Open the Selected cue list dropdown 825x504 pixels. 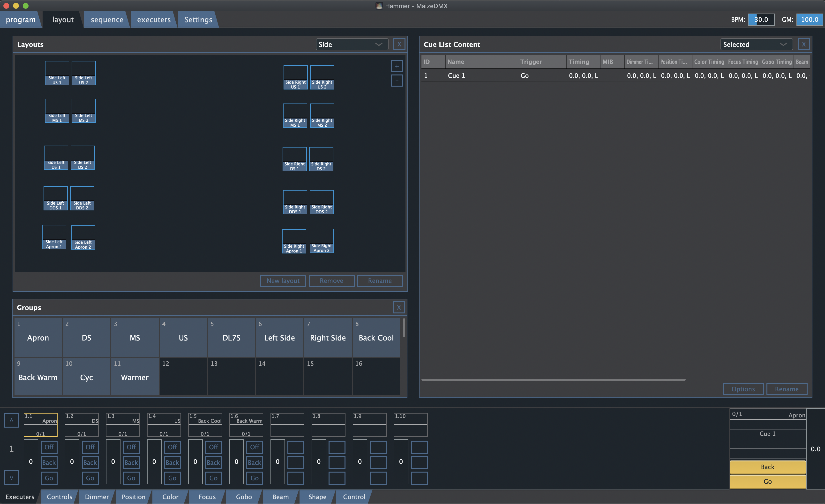click(756, 44)
